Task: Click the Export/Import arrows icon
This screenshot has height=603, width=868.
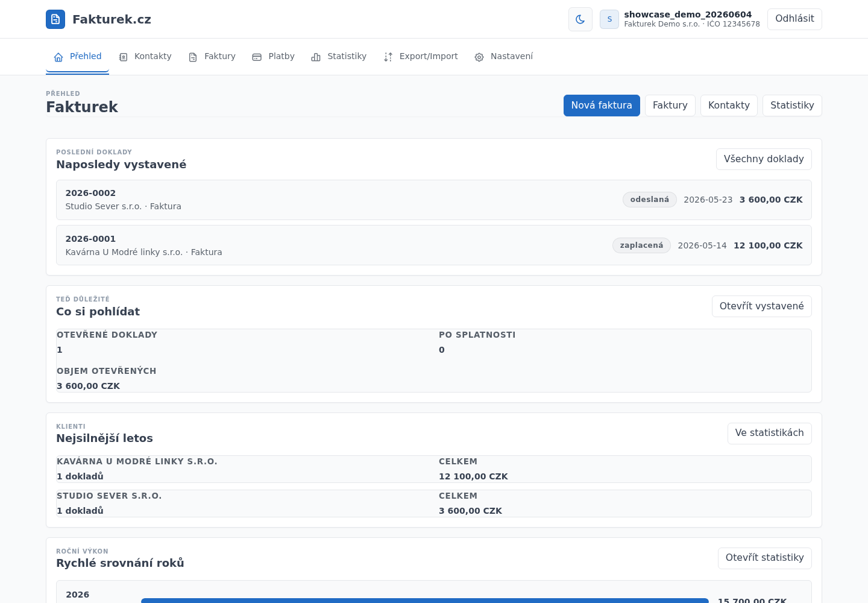Action: coord(388,57)
